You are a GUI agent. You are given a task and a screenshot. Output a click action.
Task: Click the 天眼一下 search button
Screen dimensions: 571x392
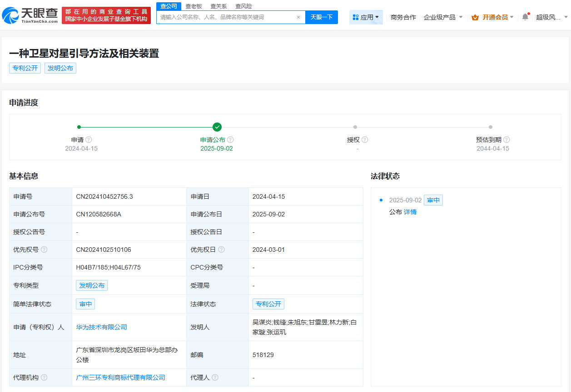click(x=322, y=17)
